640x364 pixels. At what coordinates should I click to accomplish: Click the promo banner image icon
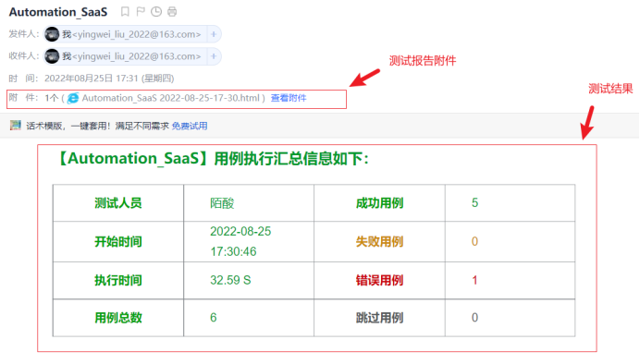point(16,125)
